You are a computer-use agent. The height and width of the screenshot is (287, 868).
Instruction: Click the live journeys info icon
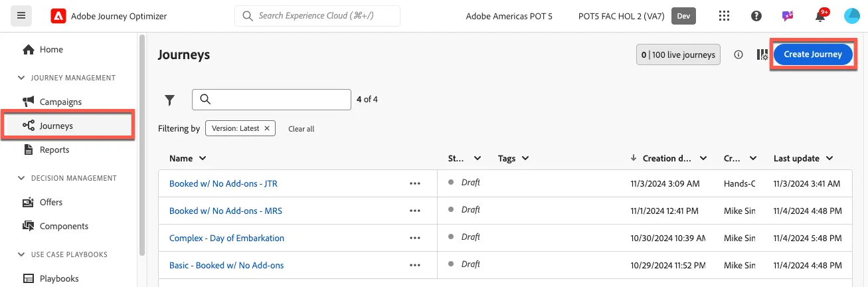[x=738, y=55]
